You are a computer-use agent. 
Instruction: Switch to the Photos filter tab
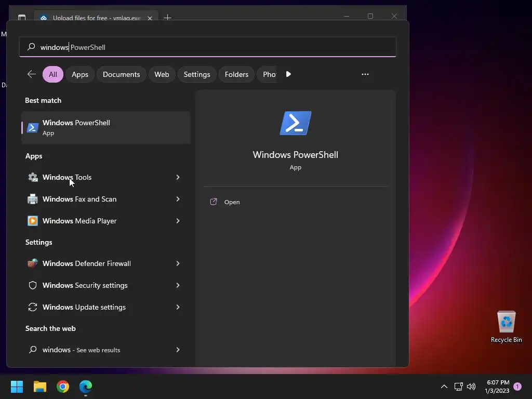(268, 74)
